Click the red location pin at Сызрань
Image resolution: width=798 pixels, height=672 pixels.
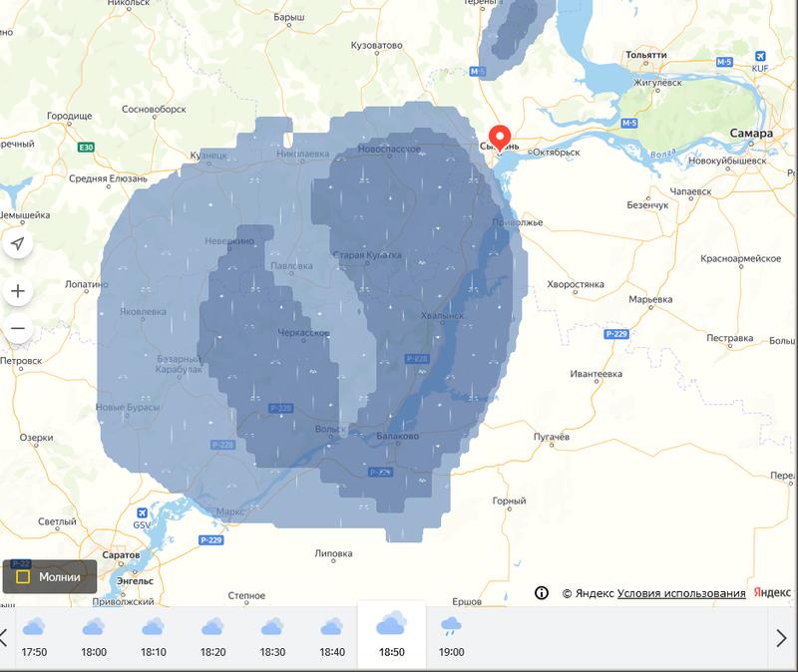coord(500,138)
